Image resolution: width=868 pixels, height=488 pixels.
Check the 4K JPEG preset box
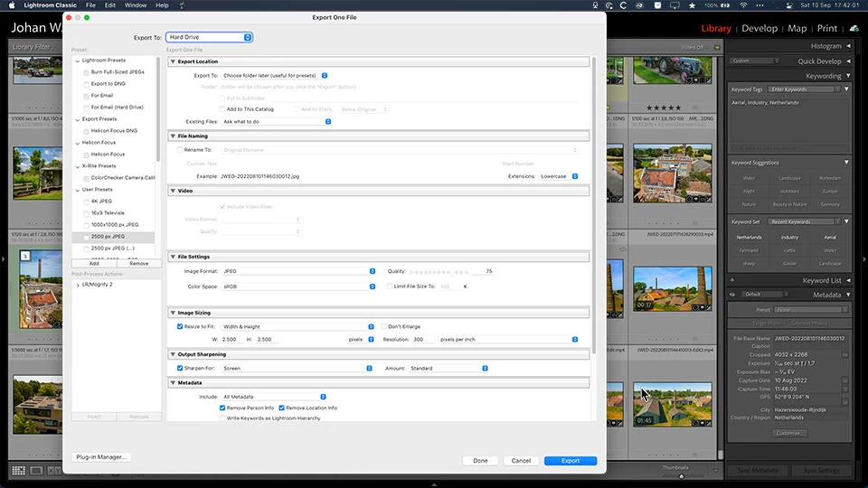coord(87,202)
